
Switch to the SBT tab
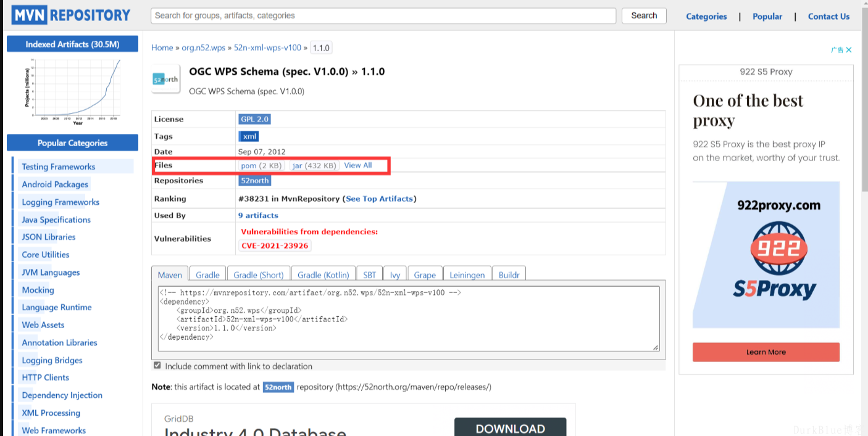pos(369,275)
